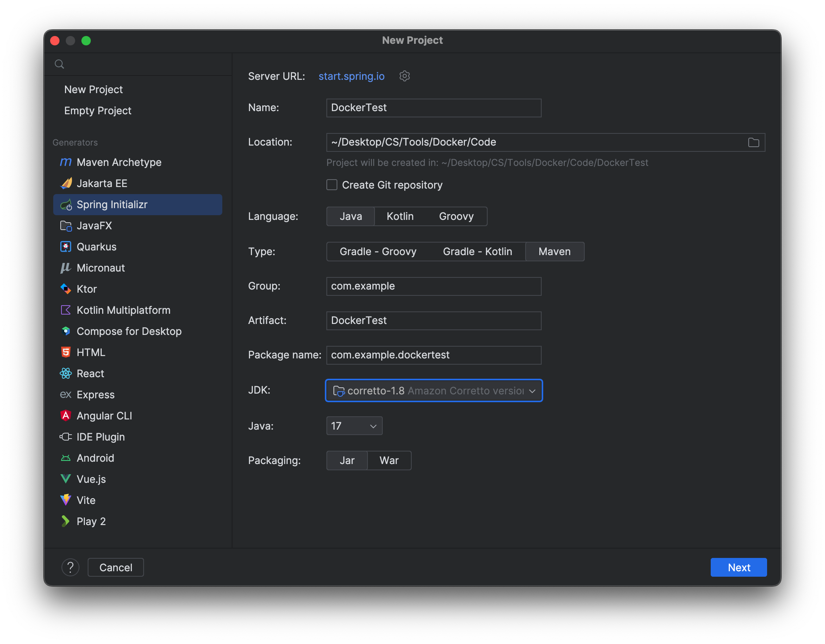Select Java as the language

[351, 216]
